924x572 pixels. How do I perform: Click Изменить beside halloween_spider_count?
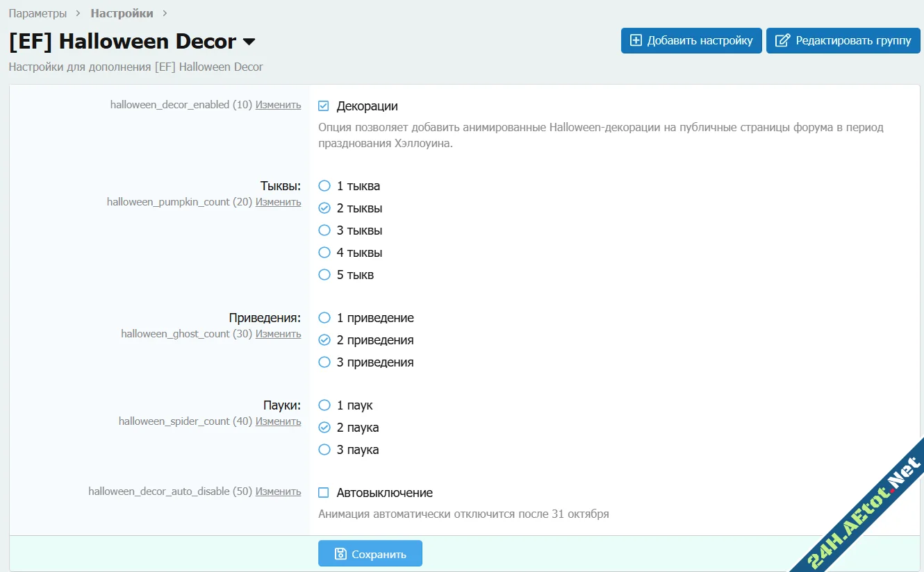pos(278,421)
